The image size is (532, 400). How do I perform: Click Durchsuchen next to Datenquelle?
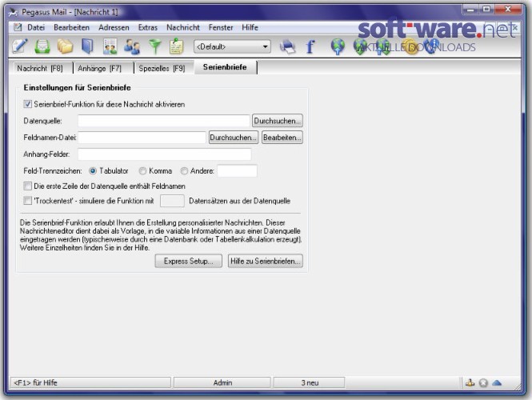(278, 121)
